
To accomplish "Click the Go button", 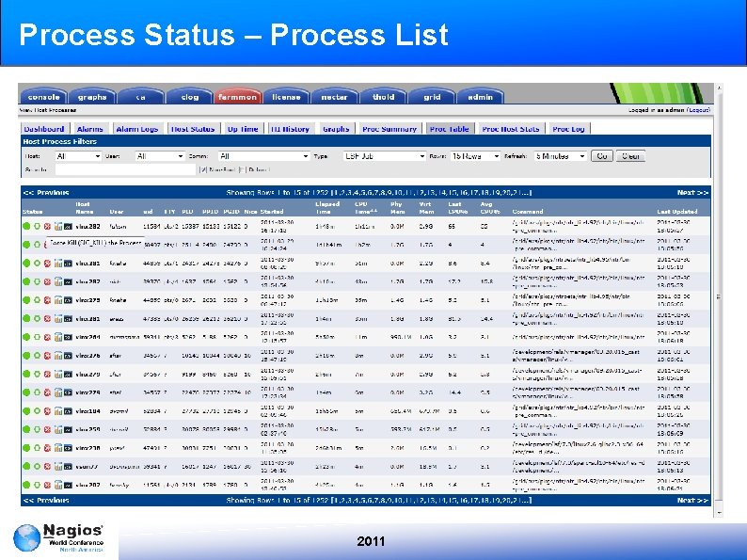I will (x=602, y=156).
